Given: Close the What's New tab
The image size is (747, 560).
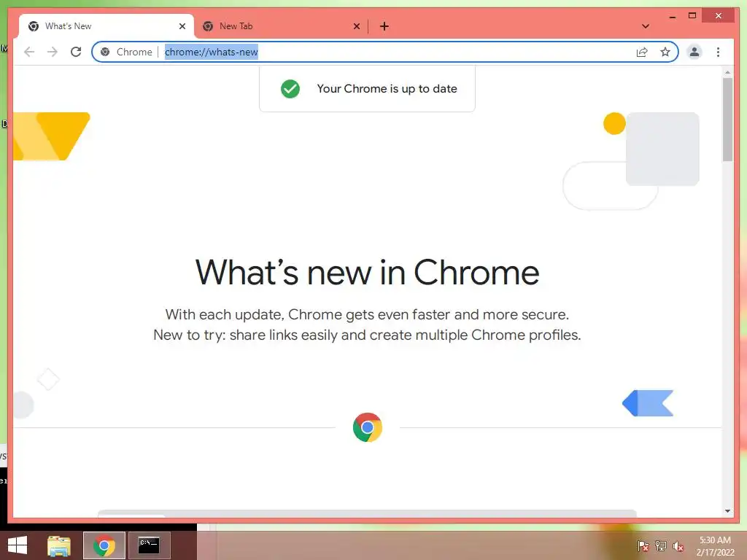Looking at the screenshot, I should pyautogui.click(x=182, y=26).
